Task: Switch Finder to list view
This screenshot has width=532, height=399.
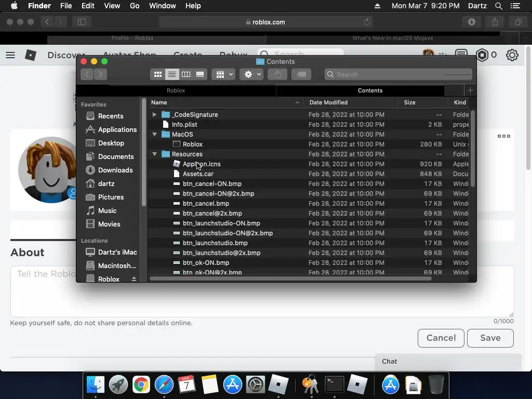Action: (x=172, y=74)
